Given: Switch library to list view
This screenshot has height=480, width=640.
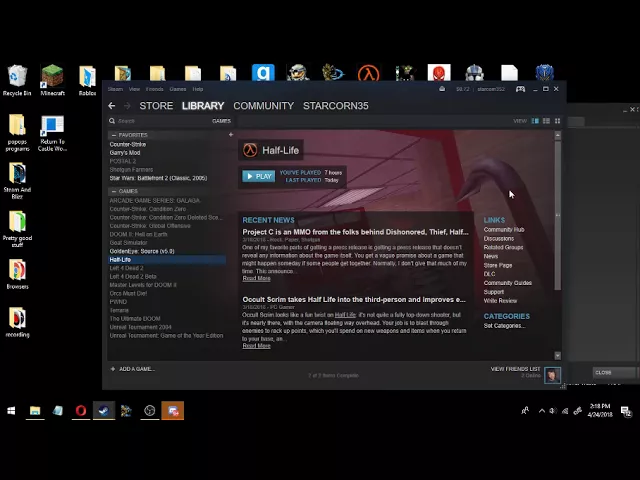Looking at the screenshot, I should click(546, 121).
